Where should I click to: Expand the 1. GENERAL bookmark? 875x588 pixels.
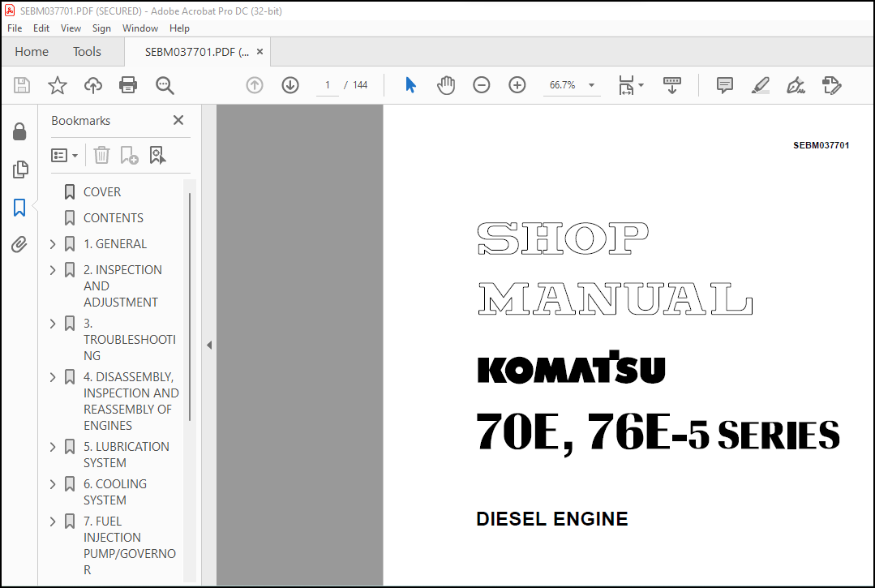(53, 244)
